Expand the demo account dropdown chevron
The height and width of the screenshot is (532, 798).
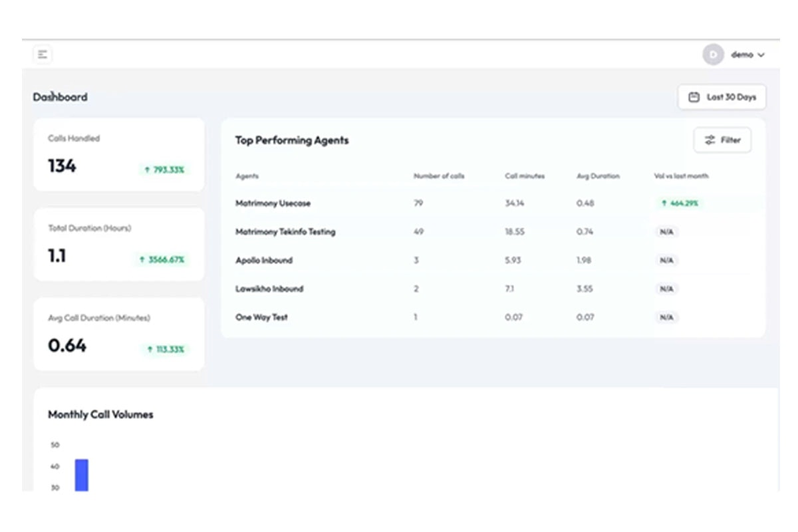click(x=761, y=55)
